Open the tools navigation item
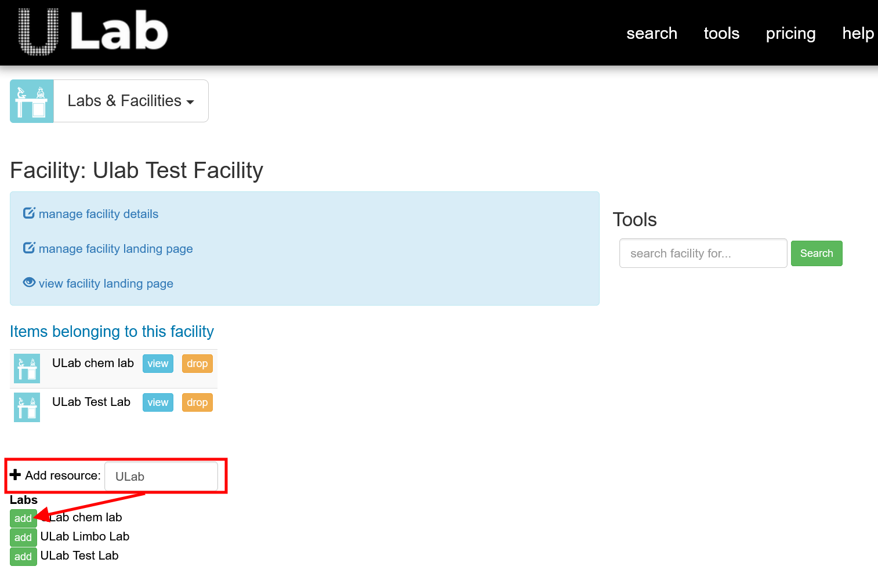This screenshot has width=878, height=588. (721, 34)
